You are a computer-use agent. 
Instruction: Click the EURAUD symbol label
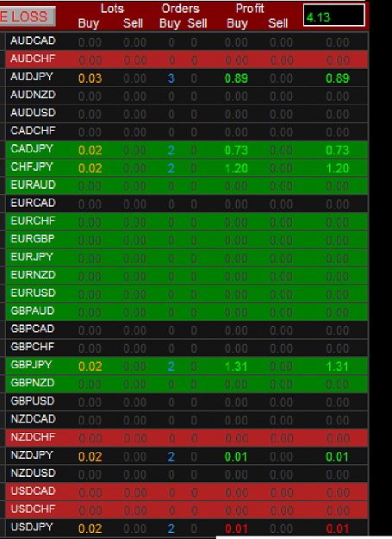tap(33, 185)
